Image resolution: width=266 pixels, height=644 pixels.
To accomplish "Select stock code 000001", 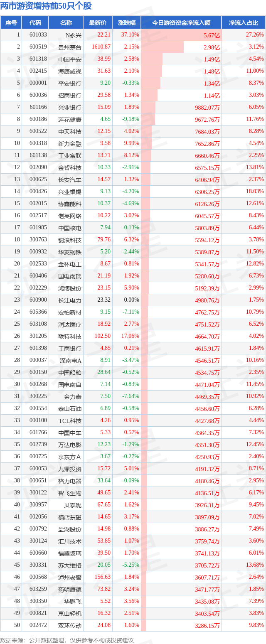I will click(38, 84).
